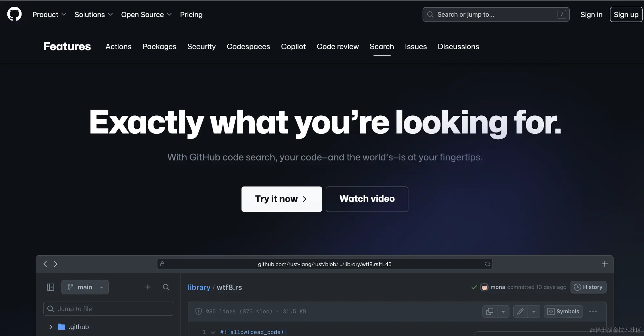Click the 985 lines file info text
Viewport: 644px width, 336px height.
pos(256,311)
